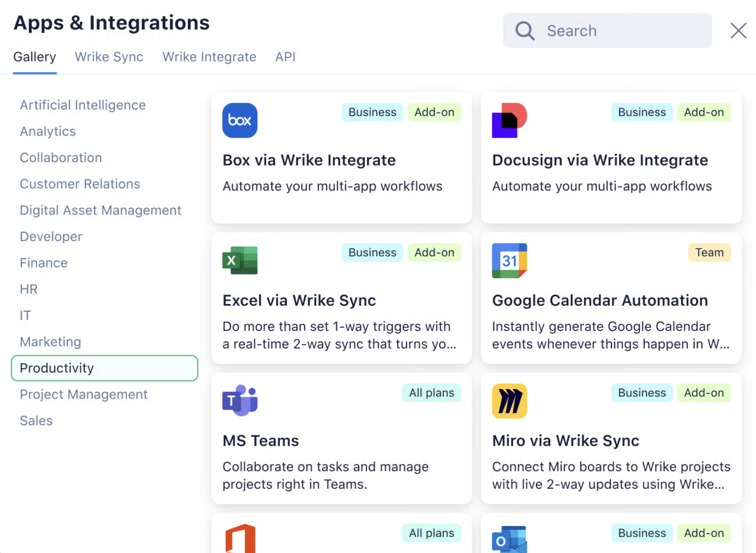
Task: Click Add-on badge on Excel card
Action: [x=434, y=252]
